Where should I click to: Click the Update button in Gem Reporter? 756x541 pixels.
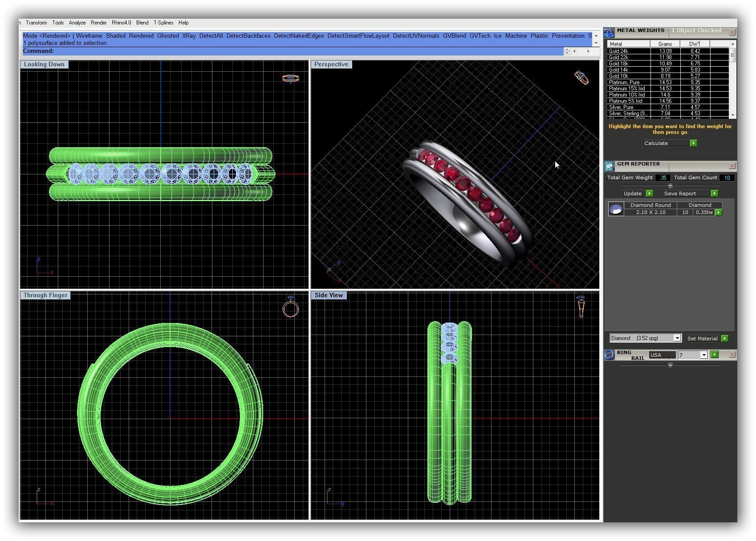633,194
